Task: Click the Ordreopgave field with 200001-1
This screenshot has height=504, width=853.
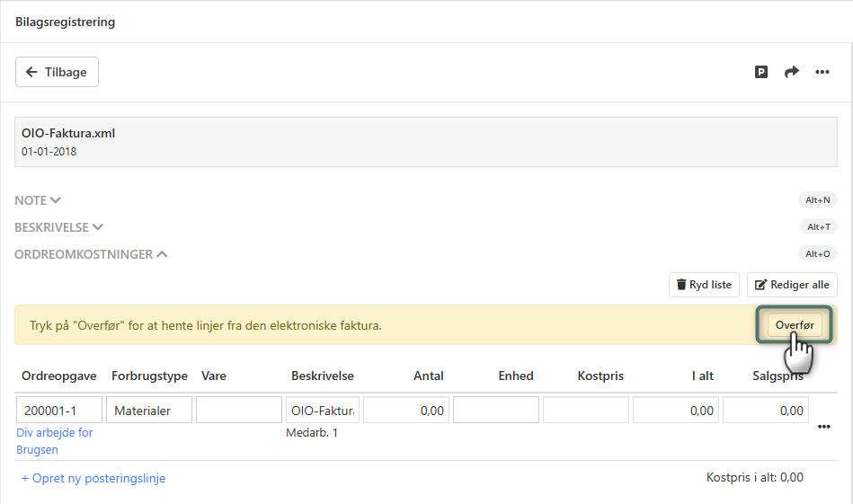Action: (x=59, y=410)
